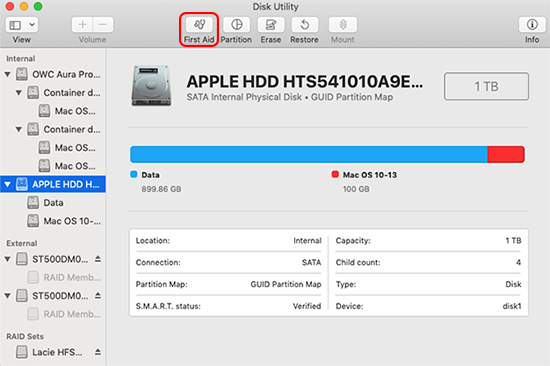
Task: Open the View dropdown chevron
Action: click(x=32, y=25)
